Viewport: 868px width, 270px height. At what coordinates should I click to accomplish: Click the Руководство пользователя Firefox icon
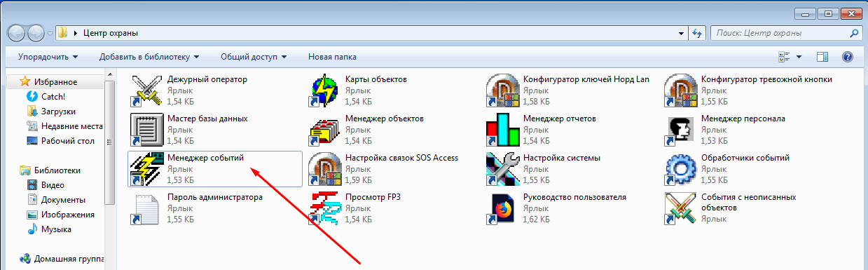pyautogui.click(x=502, y=208)
